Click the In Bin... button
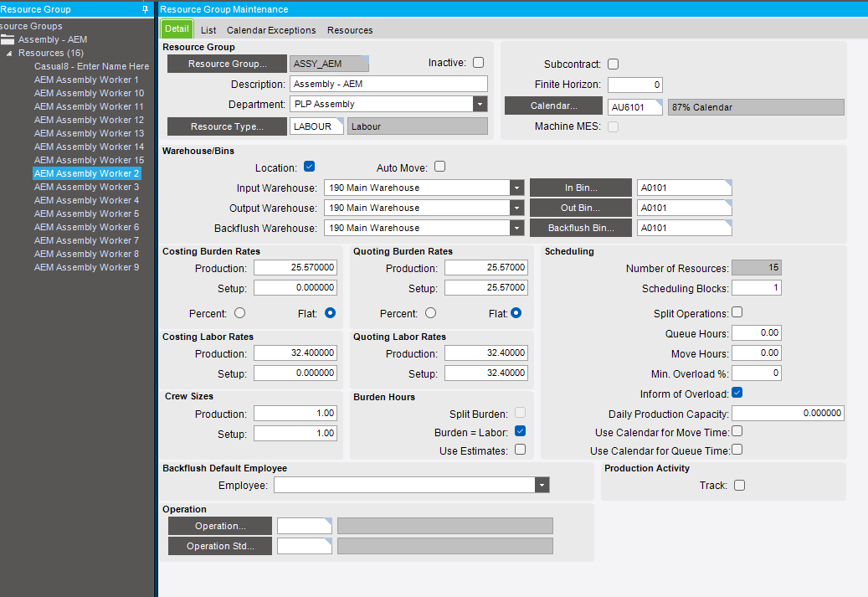Image resolution: width=868 pixels, height=597 pixels. 581,188
